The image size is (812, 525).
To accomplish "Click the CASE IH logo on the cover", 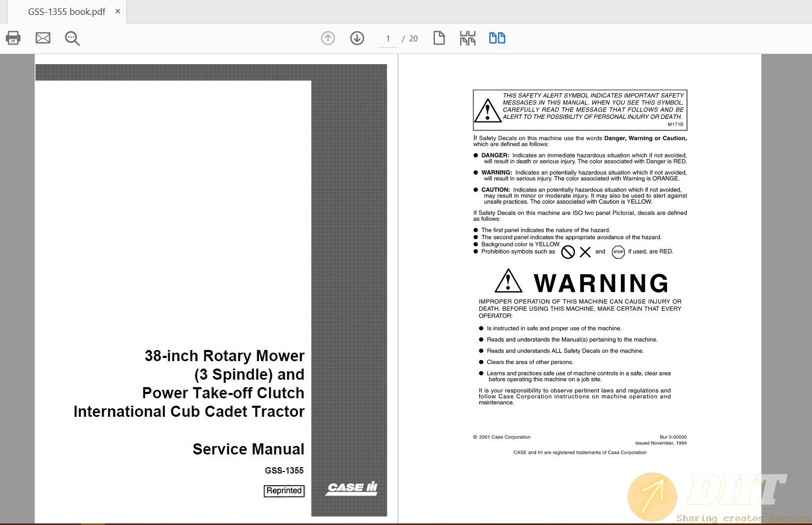I will pyautogui.click(x=352, y=488).
